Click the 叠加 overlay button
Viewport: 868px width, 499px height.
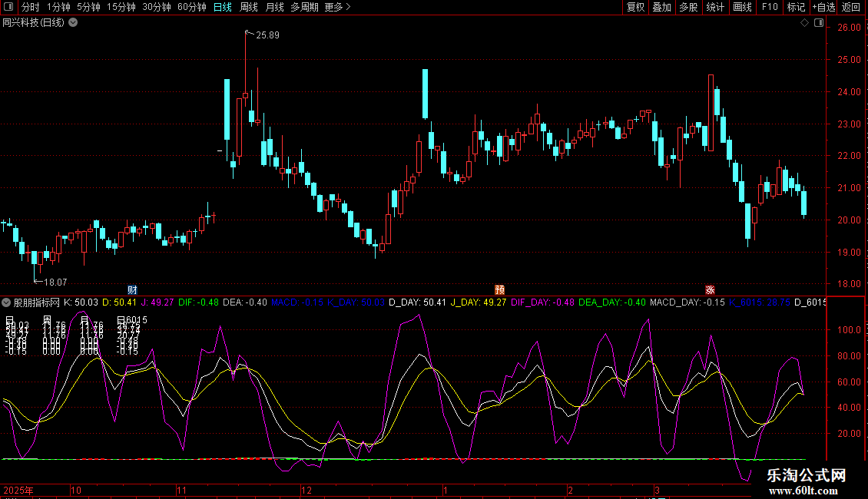pos(661,7)
